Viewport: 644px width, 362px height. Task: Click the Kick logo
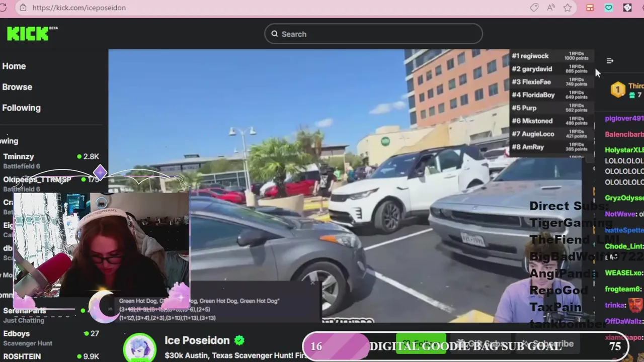[x=32, y=34]
